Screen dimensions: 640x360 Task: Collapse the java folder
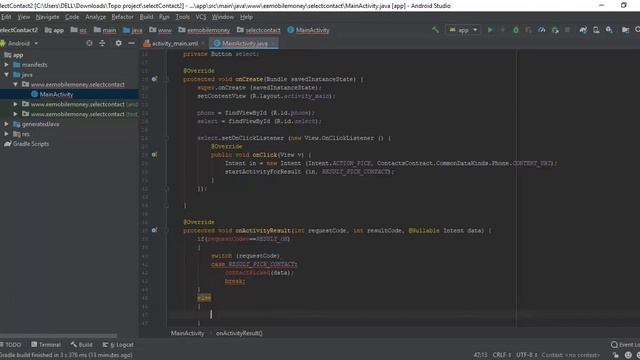(7, 74)
